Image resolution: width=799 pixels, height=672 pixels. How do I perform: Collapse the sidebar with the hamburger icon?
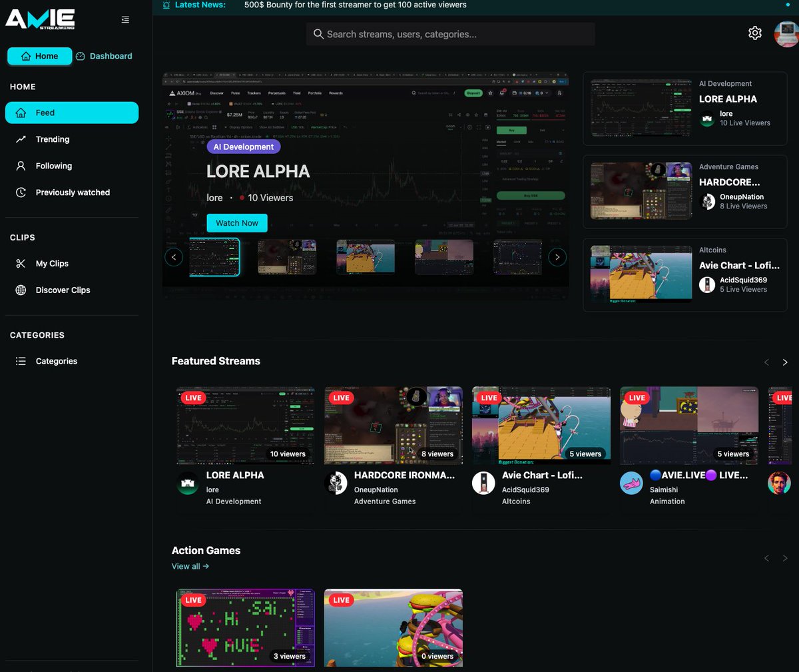click(125, 19)
